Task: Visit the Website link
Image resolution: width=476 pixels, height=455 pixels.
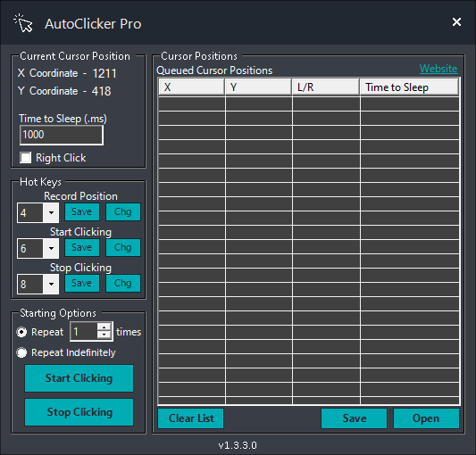Action: pyautogui.click(x=438, y=69)
